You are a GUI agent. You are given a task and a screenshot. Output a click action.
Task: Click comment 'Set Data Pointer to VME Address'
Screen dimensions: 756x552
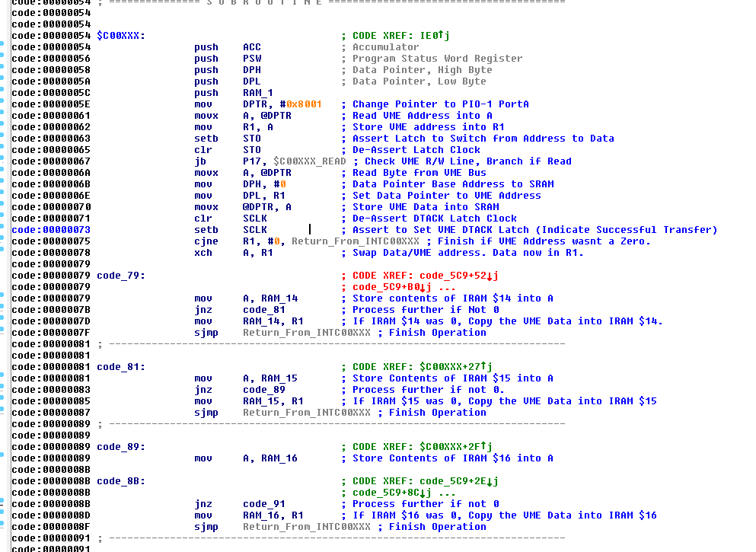(447, 196)
